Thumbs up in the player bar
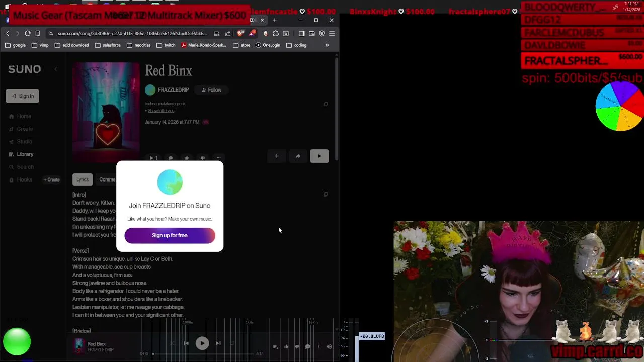Image resolution: width=644 pixels, height=362 pixels. tap(286, 346)
